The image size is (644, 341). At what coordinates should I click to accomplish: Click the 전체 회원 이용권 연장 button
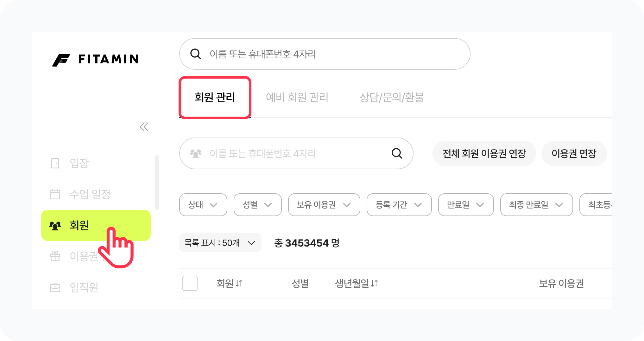(484, 154)
